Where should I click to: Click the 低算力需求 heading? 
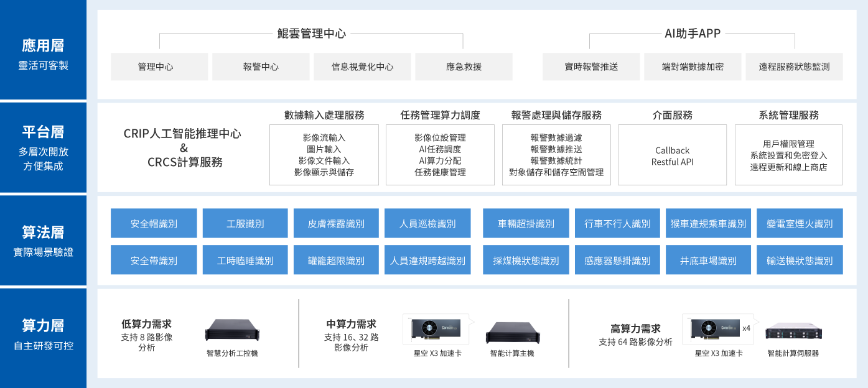coord(146,324)
